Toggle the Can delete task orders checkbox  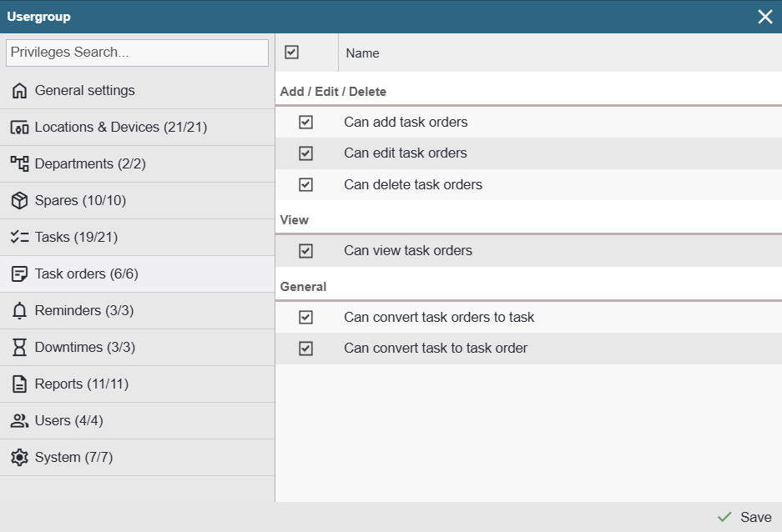(x=305, y=185)
